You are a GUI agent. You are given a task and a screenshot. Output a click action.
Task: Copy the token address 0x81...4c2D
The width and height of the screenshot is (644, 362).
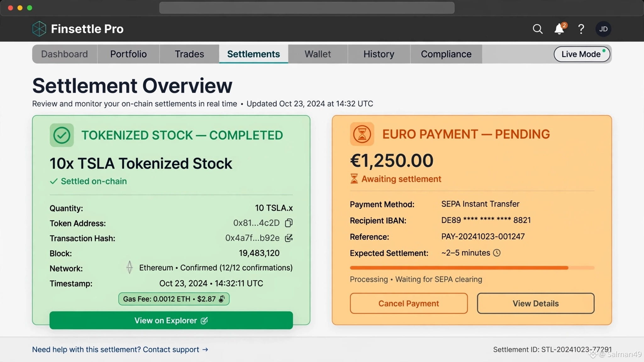(x=289, y=223)
